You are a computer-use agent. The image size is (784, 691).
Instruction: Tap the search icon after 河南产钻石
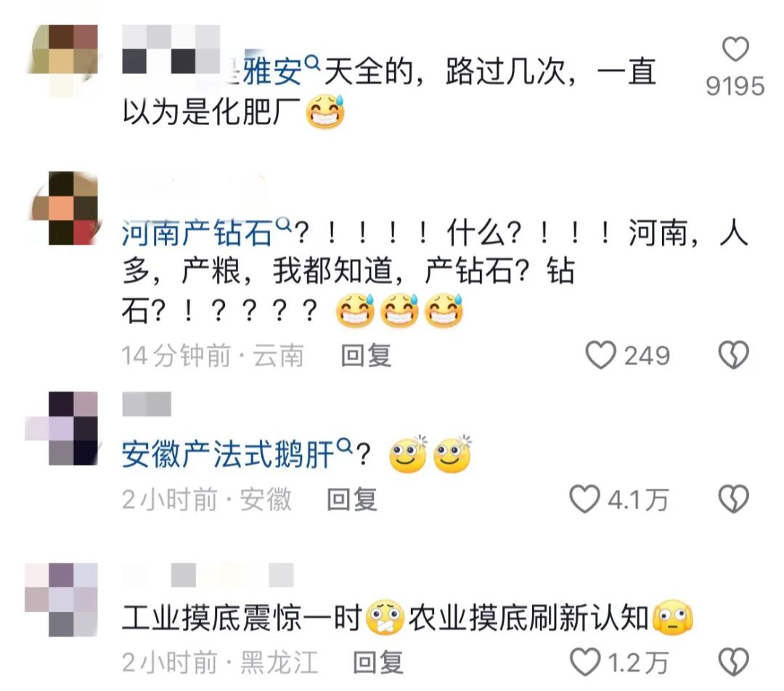tap(284, 224)
